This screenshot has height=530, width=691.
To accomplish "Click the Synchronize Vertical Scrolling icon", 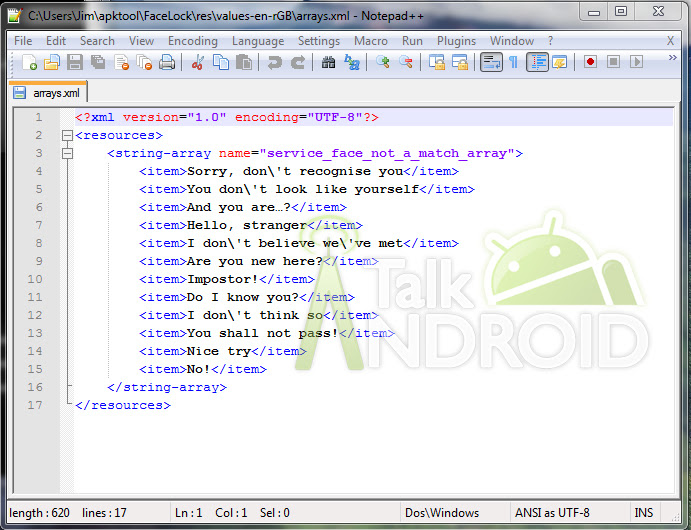I will (x=437, y=62).
